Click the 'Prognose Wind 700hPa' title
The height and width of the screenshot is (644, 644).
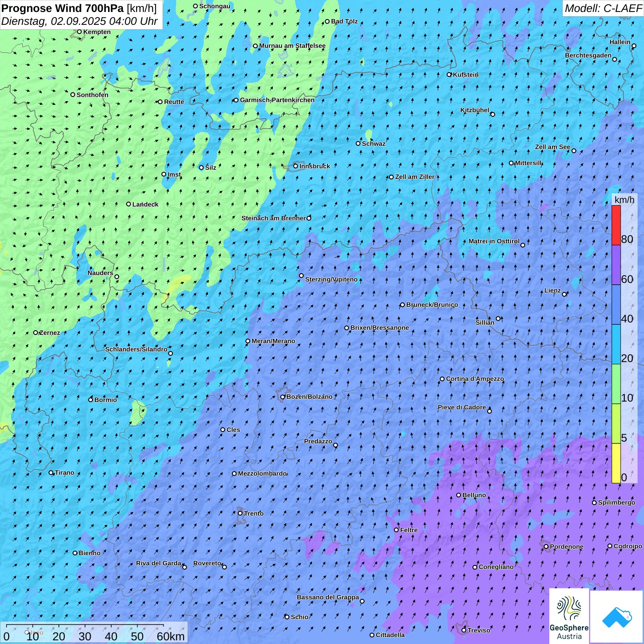click(x=63, y=8)
